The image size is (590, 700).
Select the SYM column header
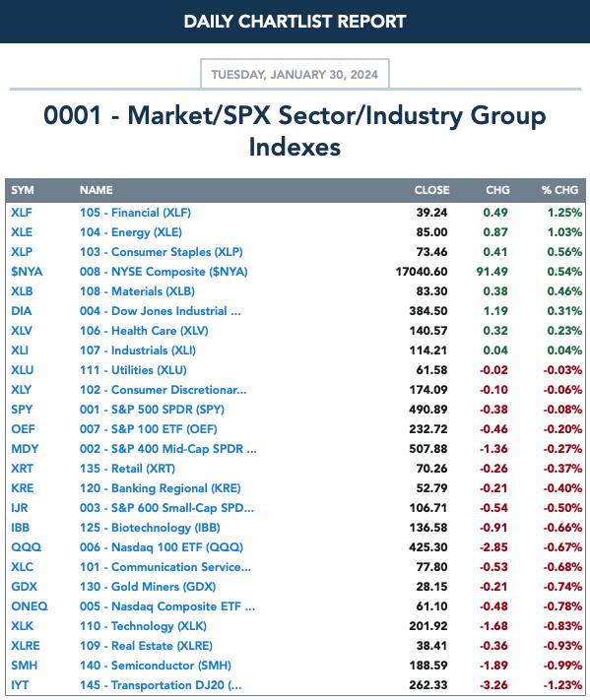(x=23, y=190)
